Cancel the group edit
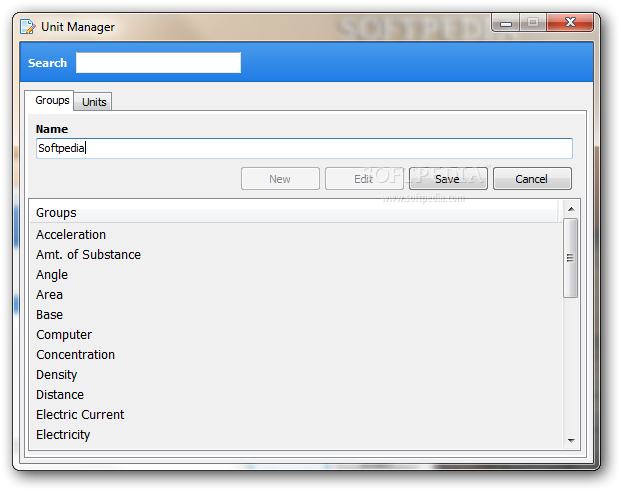The height and width of the screenshot is (491, 621). click(532, 179)
